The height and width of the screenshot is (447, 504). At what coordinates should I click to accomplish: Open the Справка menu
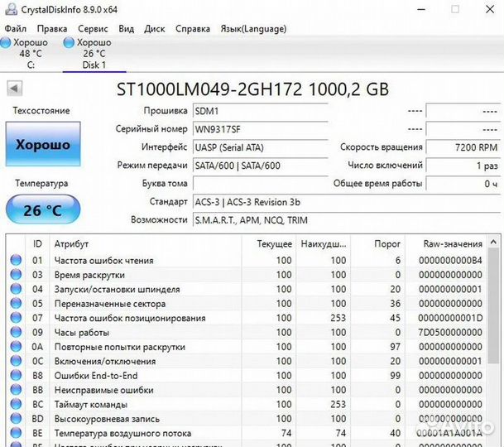pyautogui.click(x=193, y=29)
